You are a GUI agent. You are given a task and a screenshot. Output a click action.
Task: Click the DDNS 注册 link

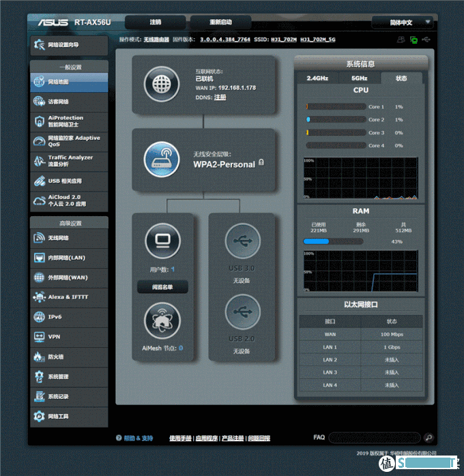click(220, 97)
